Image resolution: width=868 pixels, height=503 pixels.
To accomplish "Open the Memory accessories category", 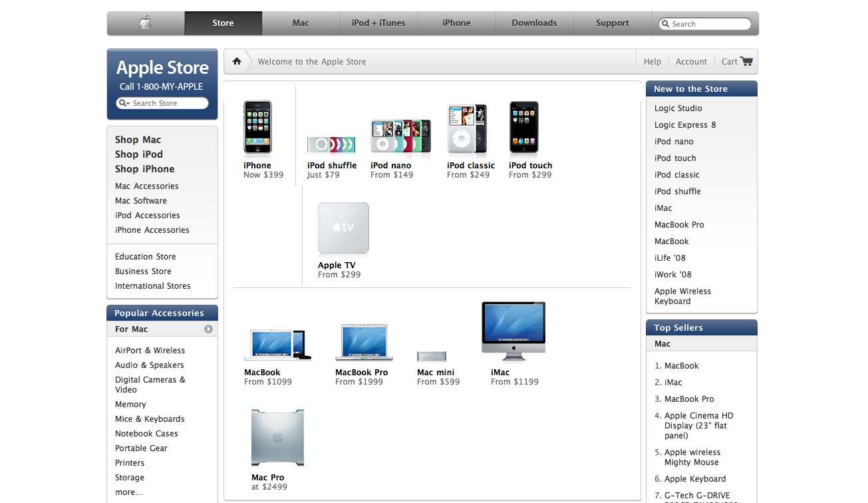I will coord(130,405).
